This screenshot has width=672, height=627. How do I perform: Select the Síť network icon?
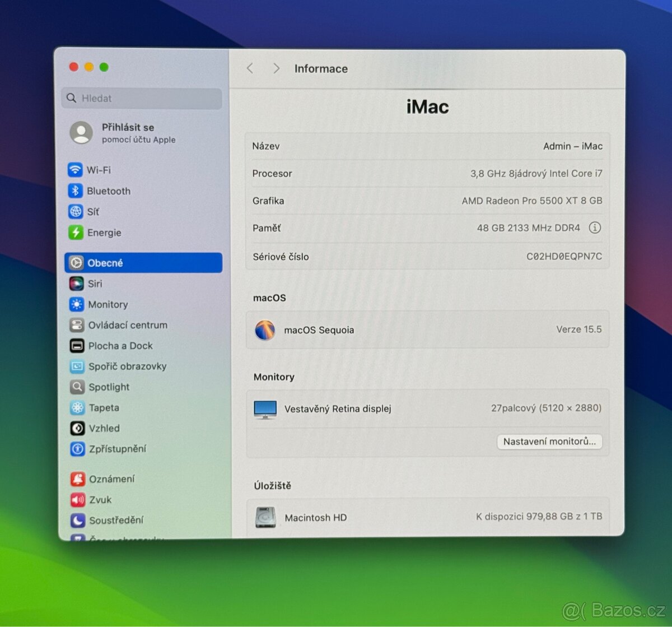[76, 212]
